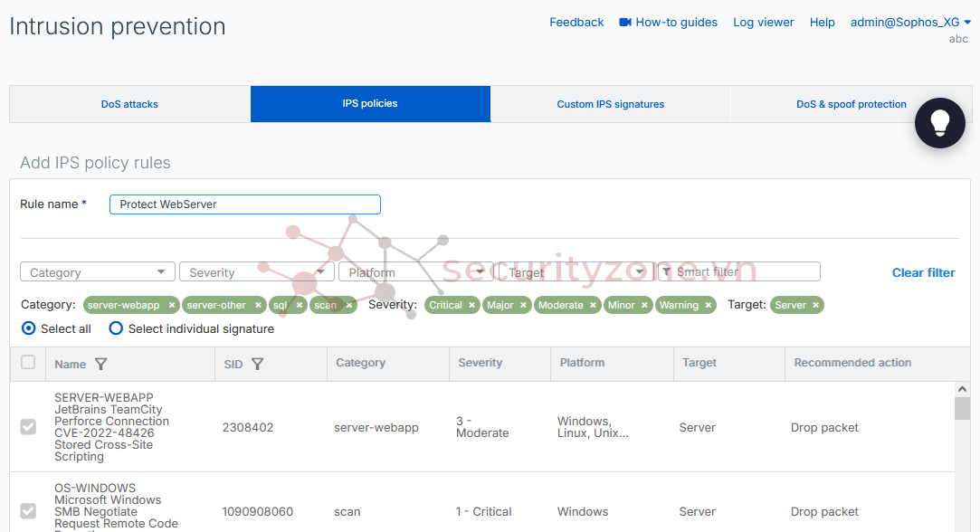Click the lightbulb assistant icon
The width and height of the screenshot is (980, 532).
pos(939,122)
